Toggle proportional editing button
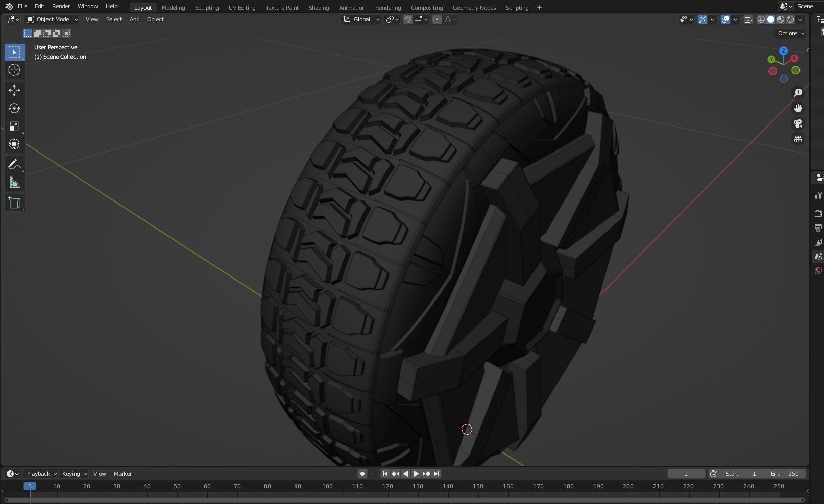 [437, 19]
